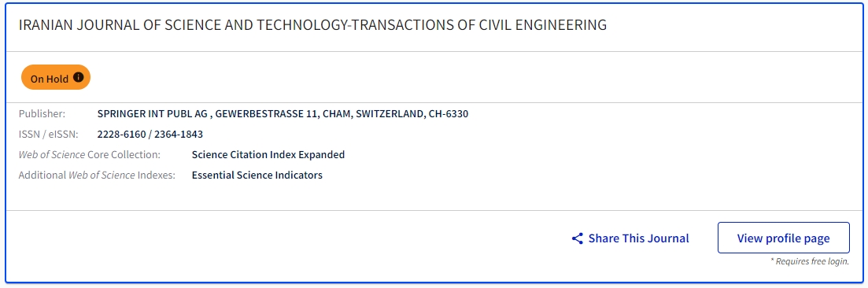Click the Requires free login footnote
The width and height of the screenshot is (868, 288).
coord(809,261)
